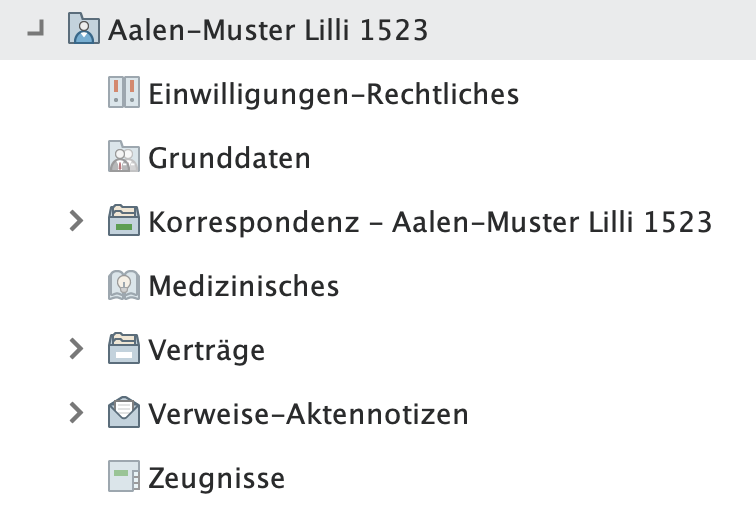Select the Aalen-Muster Lilli 1523 root entry
756x510 pixels.
click(267, 30)
